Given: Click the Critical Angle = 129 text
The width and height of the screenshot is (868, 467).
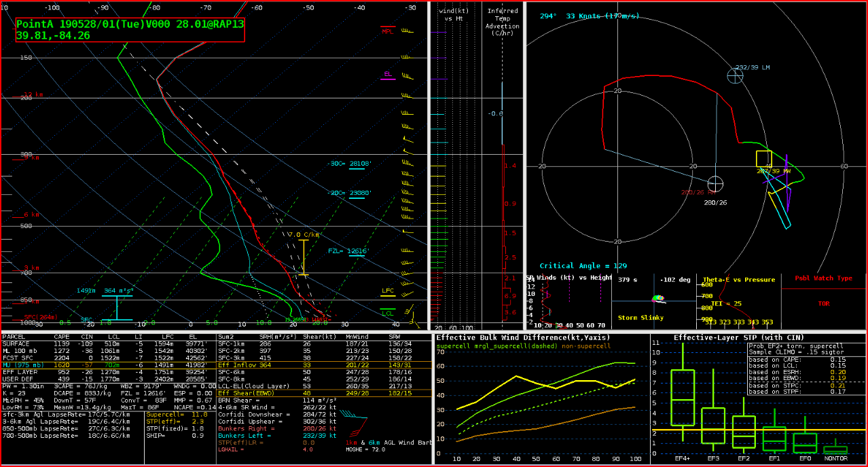Looking at the screenshot, I should point(583,266).
